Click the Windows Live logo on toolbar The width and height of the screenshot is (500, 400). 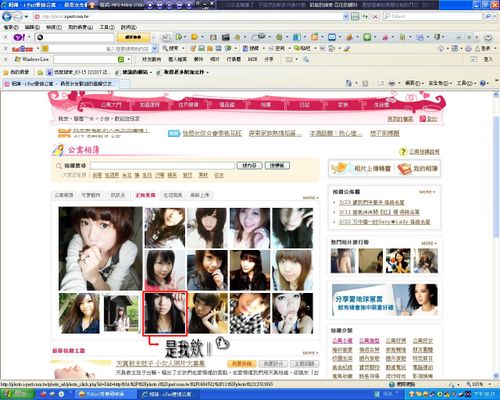32,59
